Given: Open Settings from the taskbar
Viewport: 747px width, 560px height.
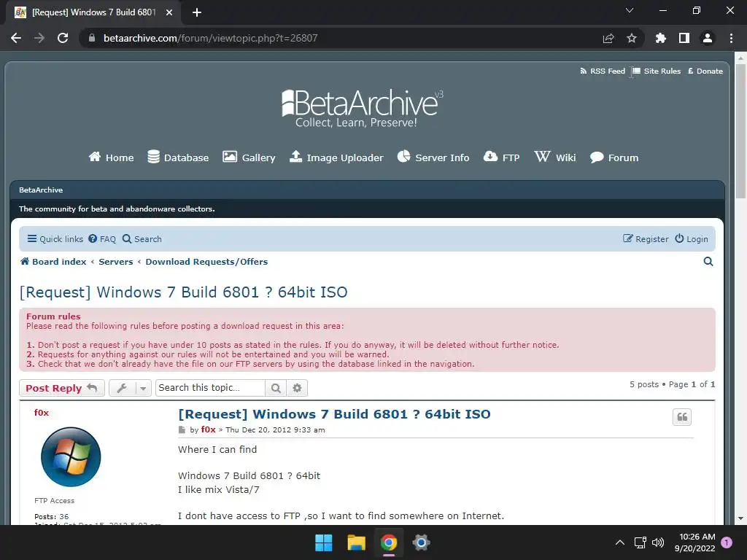Looking at the screenshot, I should pyautogui.click(x=421, y=542).
